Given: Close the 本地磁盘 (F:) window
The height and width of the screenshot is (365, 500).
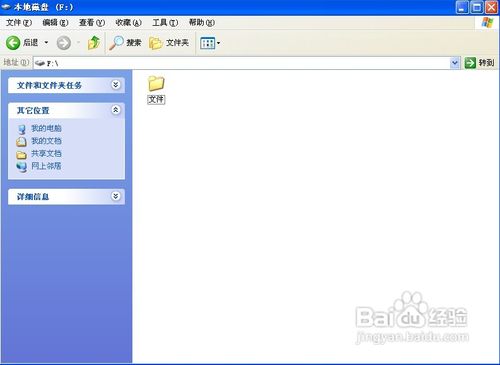Looking at the screenshot, I should 491,7.
